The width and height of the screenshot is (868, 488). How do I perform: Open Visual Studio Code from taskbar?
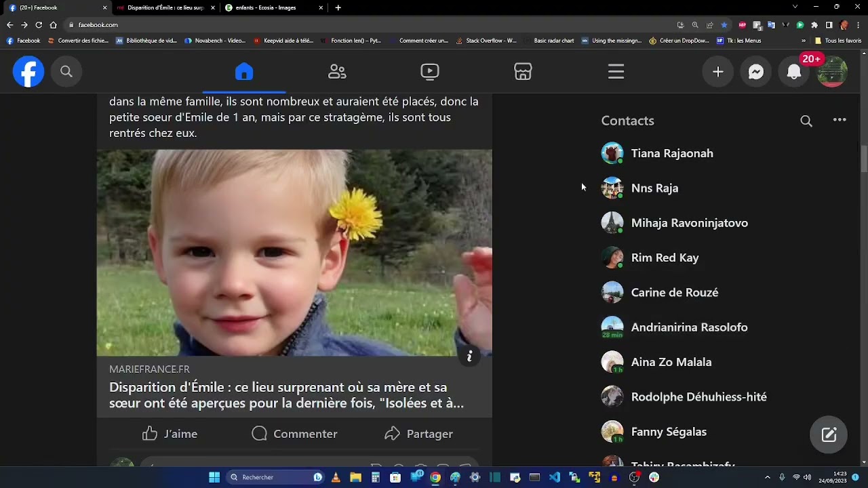[x=555, y=477]
